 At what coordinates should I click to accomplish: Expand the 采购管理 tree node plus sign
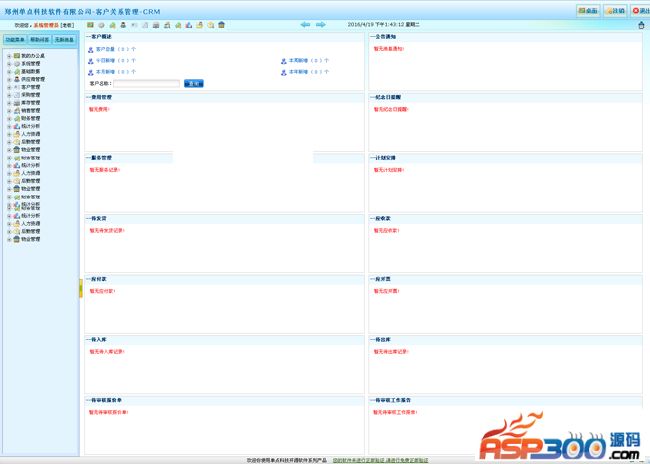(x=9, y=95)
